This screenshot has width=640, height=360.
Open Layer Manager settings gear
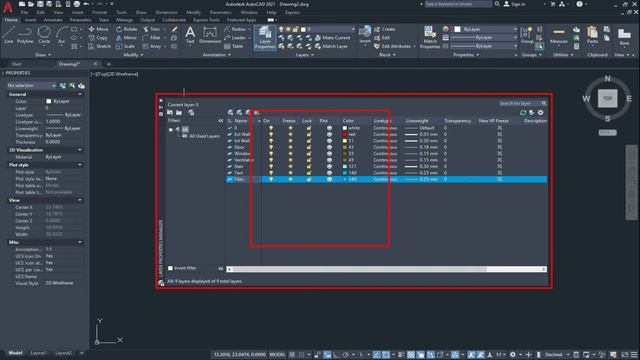(x=540, y=113)
